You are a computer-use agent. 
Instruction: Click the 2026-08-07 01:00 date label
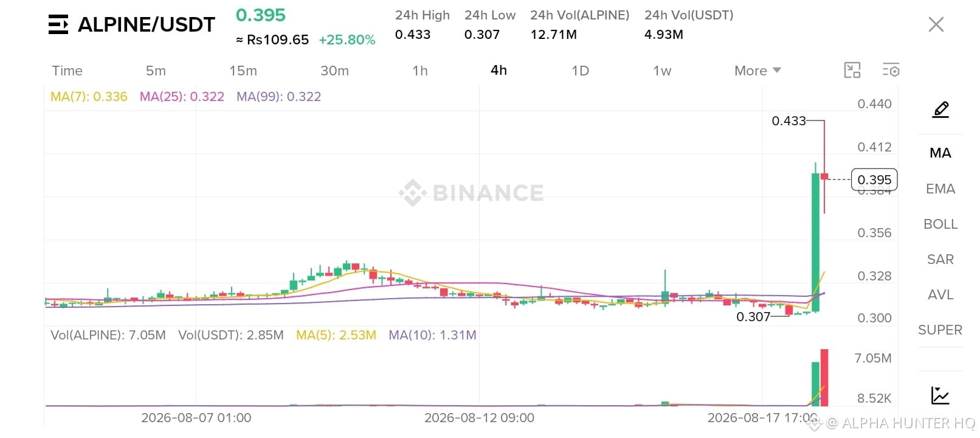(196, 418)
